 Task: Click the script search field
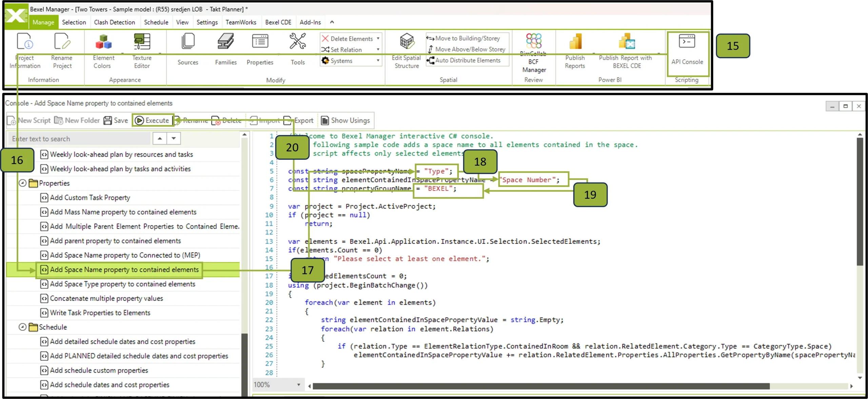coord(79,139)
